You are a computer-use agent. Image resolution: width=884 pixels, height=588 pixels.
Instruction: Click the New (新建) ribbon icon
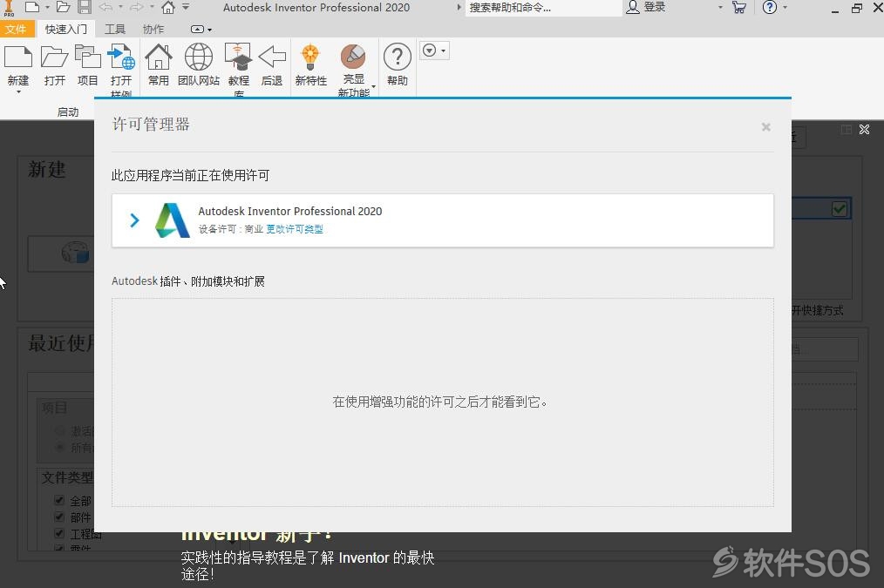[x=18, y=58]
